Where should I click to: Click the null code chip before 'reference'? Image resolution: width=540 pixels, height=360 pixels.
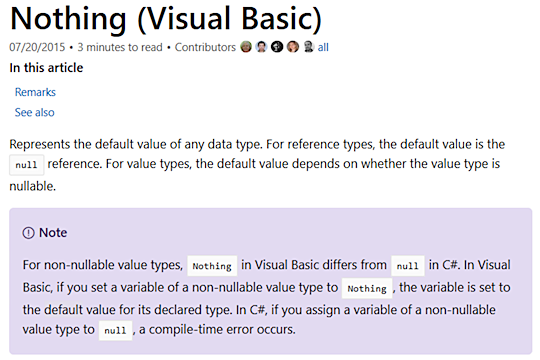(27, 165)
